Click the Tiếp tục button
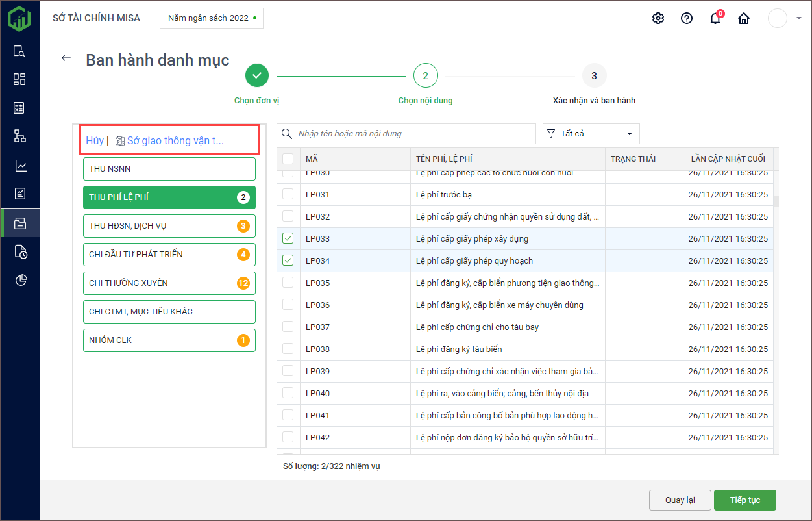This screenshot has width=812, height=521. [x=744, y=500]
